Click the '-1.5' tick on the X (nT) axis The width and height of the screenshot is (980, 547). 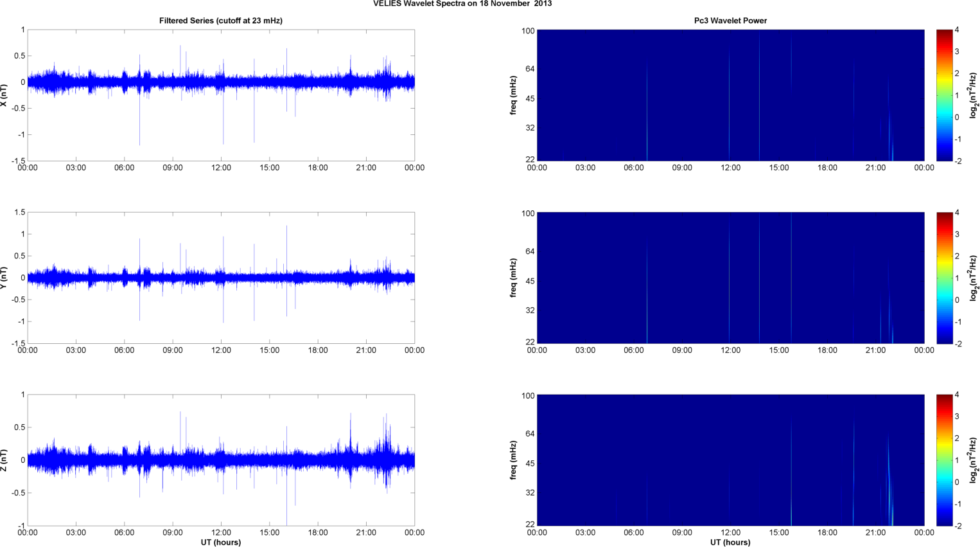click(18, 161)
